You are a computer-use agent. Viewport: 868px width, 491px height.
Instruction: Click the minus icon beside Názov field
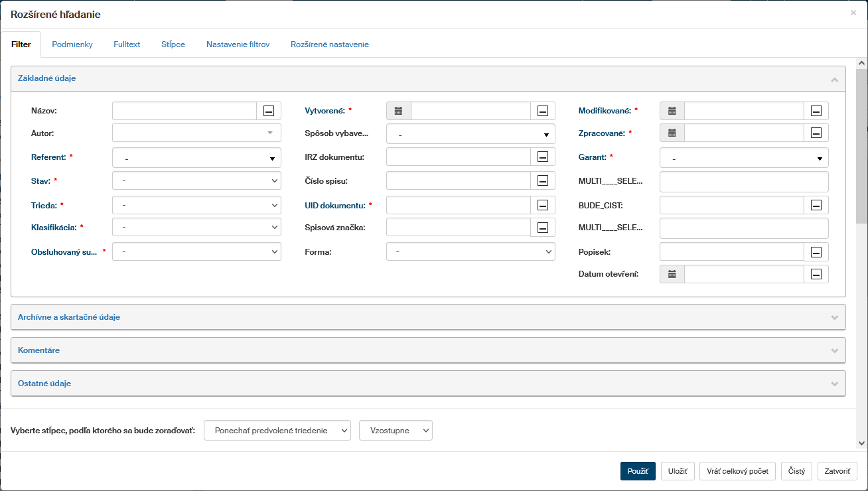(x=269, y=111)
